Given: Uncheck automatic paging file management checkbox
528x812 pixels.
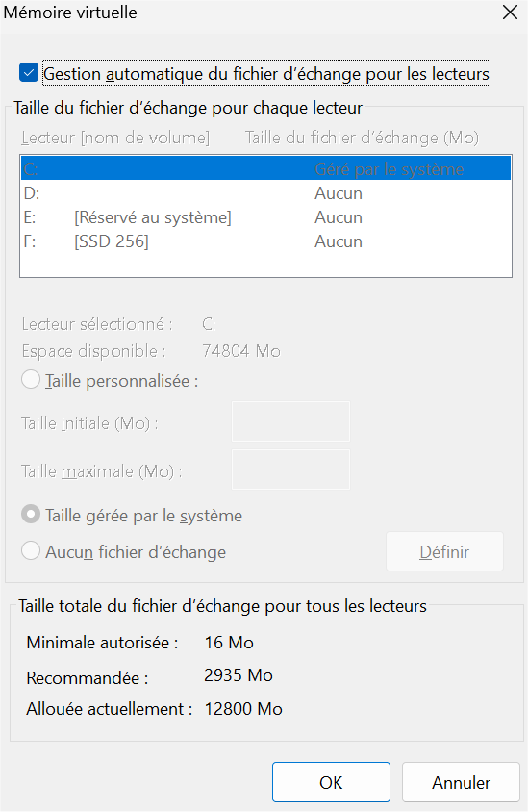Looking at the screenshot, I should (x=29, y=73).
